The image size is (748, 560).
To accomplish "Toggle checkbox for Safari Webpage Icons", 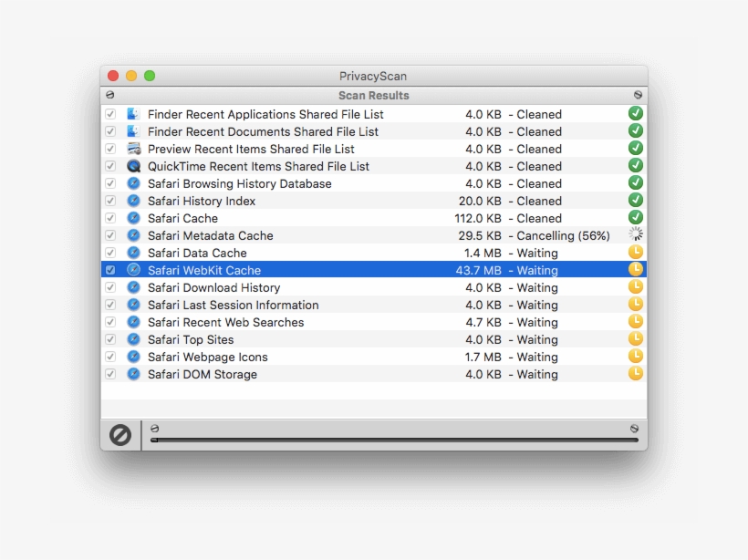I will tap(110, 357).
